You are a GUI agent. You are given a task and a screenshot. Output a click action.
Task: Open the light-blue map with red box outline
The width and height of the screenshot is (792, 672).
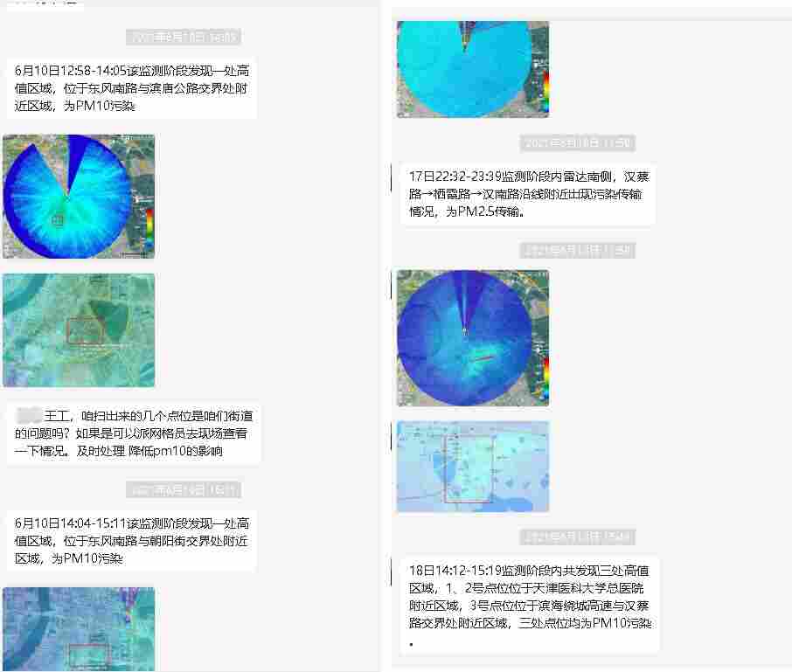tap(472, 465)
